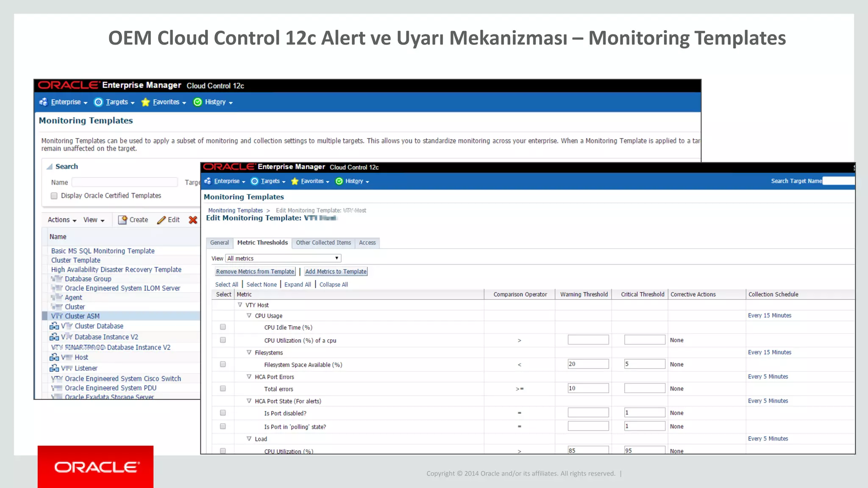Collapse the VTY Host tree node
The width and height of the screenshot is (868, 488).
click(240, 305)
